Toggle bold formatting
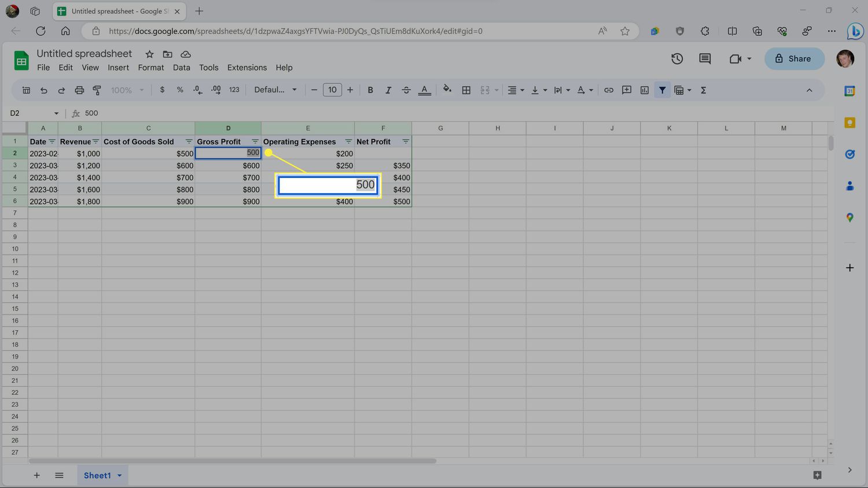 (370, 90)
